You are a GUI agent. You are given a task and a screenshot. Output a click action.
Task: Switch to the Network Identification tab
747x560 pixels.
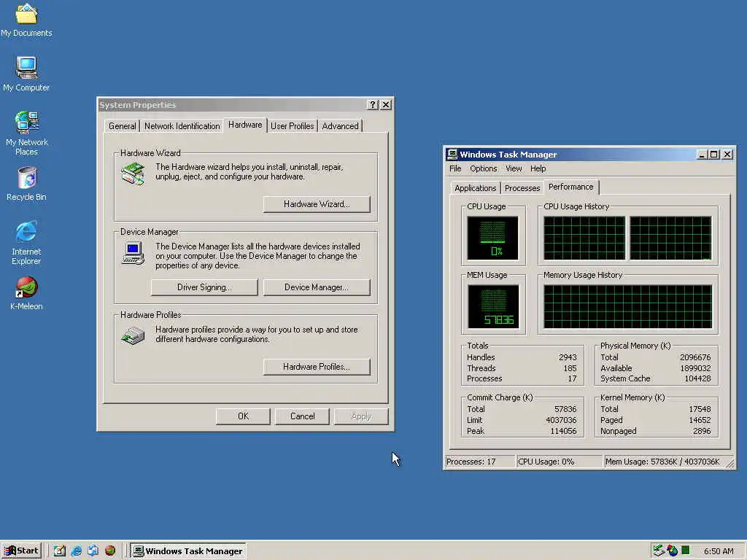tap(182, 126)
